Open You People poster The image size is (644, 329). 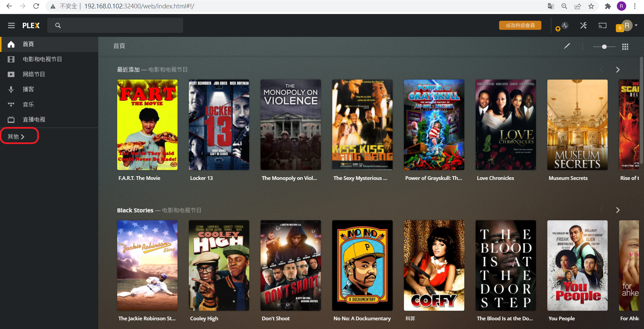click(578, 265)
